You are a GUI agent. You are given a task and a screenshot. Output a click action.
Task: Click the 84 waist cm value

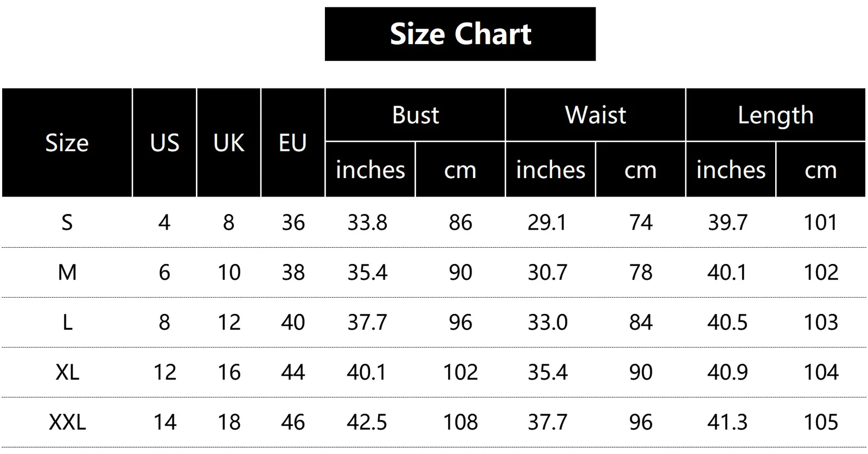point(640,323)
